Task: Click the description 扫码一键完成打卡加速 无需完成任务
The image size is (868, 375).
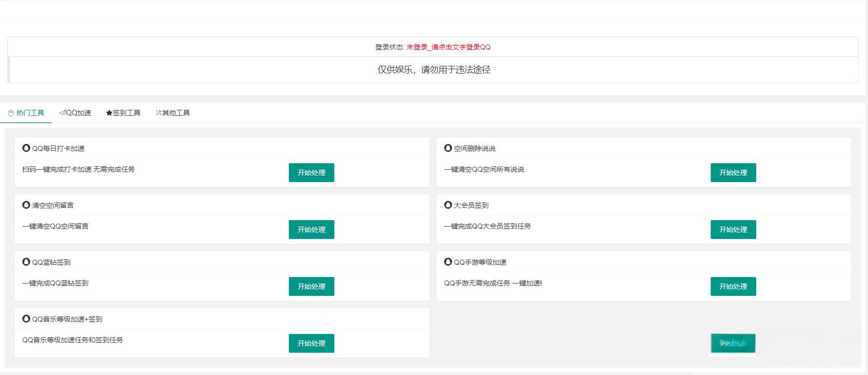Action: pyautogui.click(x=79, y=169)
